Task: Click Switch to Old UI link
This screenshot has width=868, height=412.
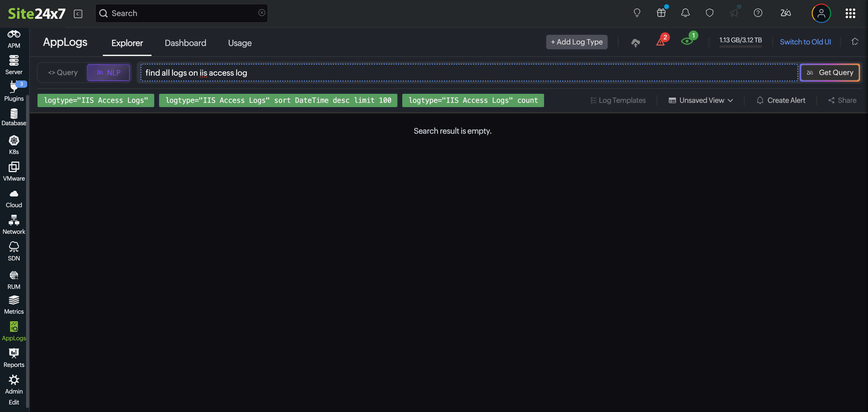Action: point(805,42)
